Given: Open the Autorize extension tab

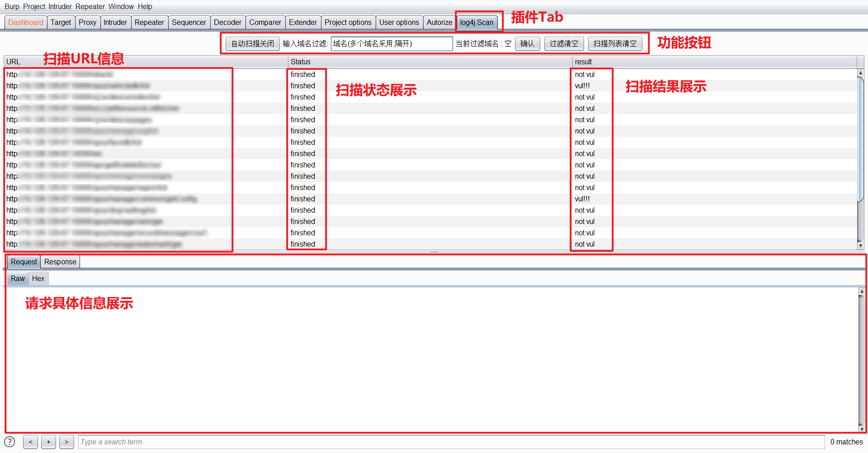Looking at the screenshot, I should point(439,23).
